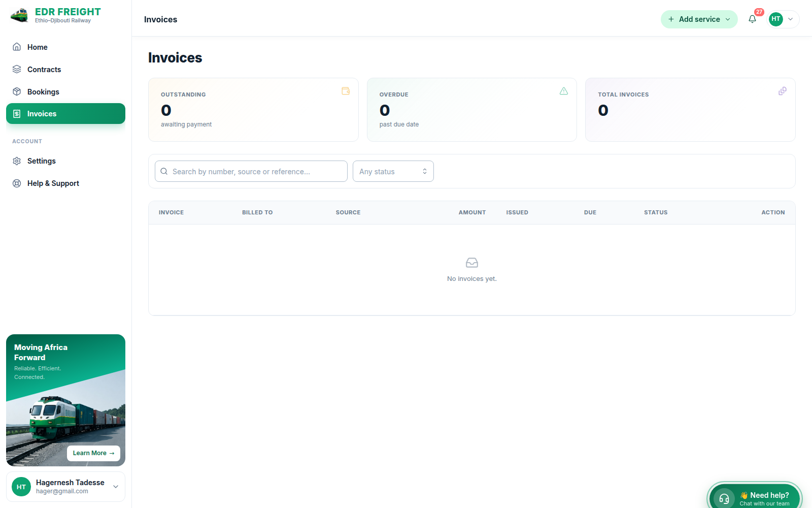Click the Bookings box icon

point(17,91)
